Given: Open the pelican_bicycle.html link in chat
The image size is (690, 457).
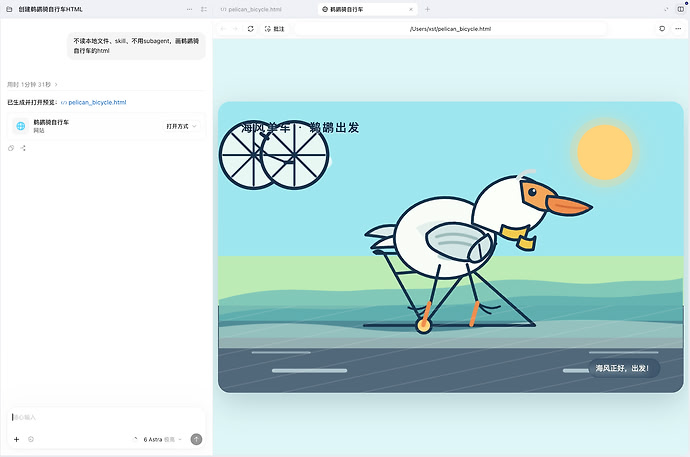Looking at the screenshot, I should coord(93,102).
